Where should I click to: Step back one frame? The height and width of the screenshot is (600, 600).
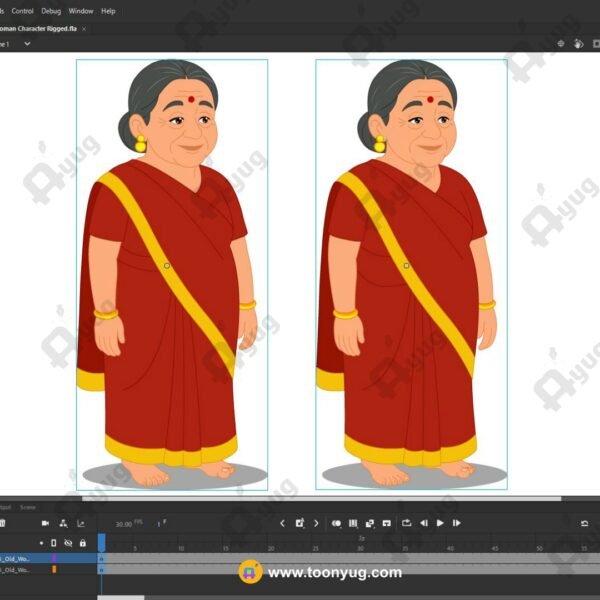point(424,523)
